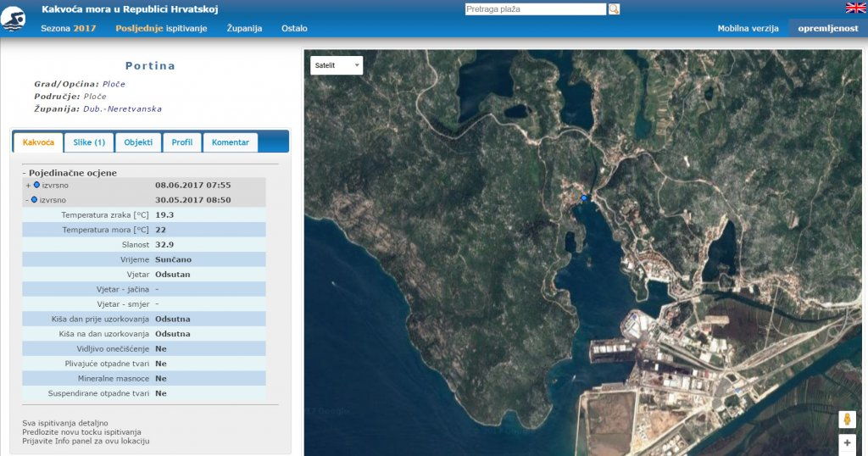The width and height of the screenshot is (868, 456).
Task: Open the Objekti tab
Action: pos(138,142)
